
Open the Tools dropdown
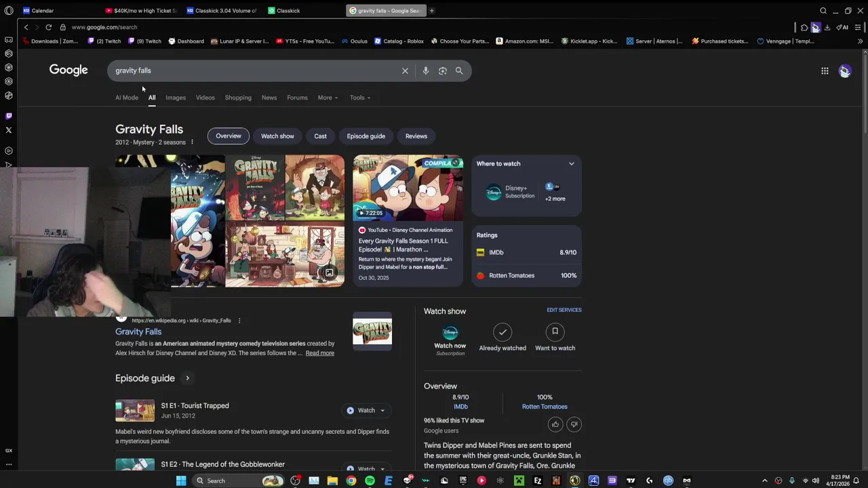(x=359, y=98)
